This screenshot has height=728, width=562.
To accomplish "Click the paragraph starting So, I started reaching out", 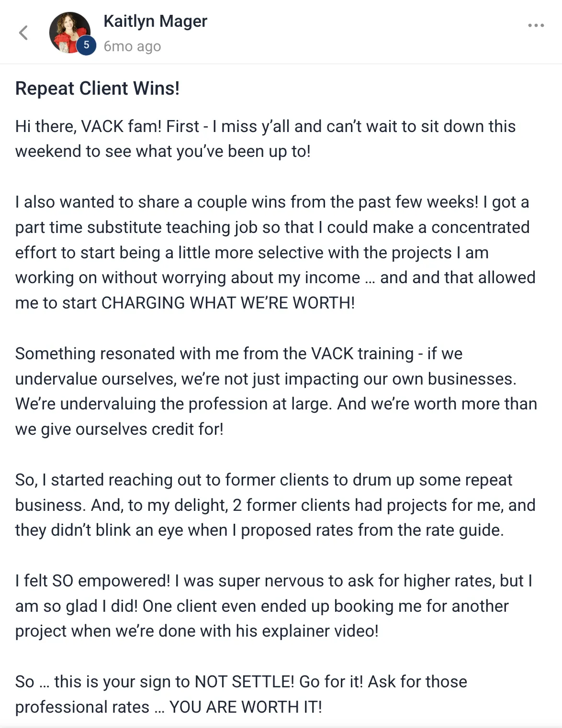I will click(x=275, y=505).
